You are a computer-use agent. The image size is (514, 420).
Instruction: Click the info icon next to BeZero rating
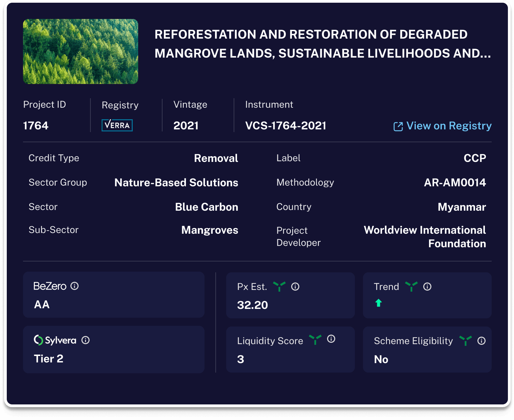74,286
